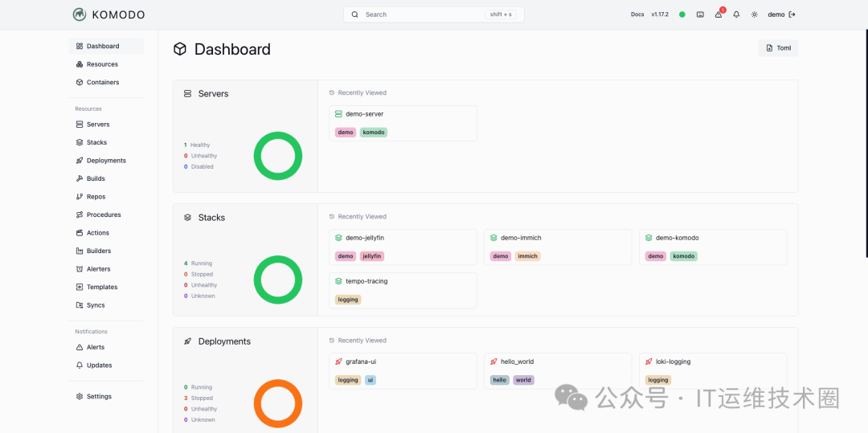Open the demo-server card
The width and height of the screenshot is (868, 433).
[403, 124]
